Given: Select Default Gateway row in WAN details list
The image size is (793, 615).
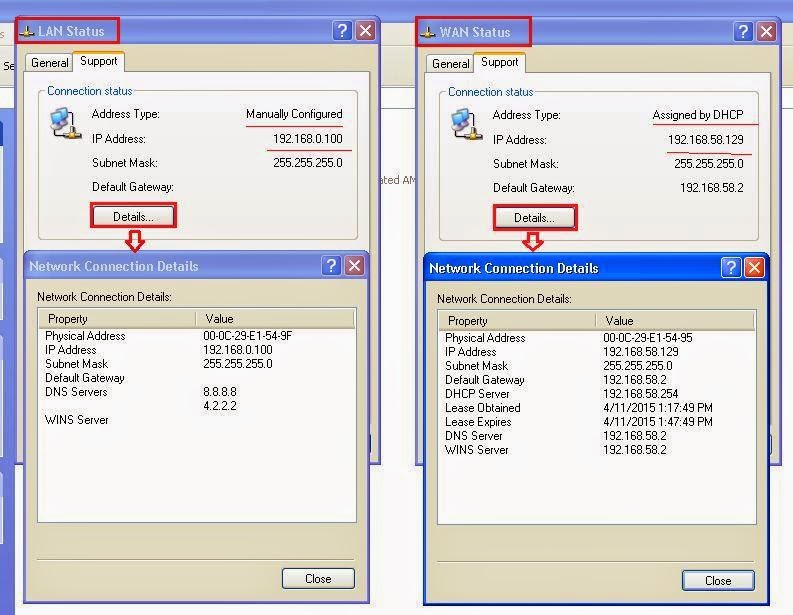Looking at the screenshot, I should point(597,380).
